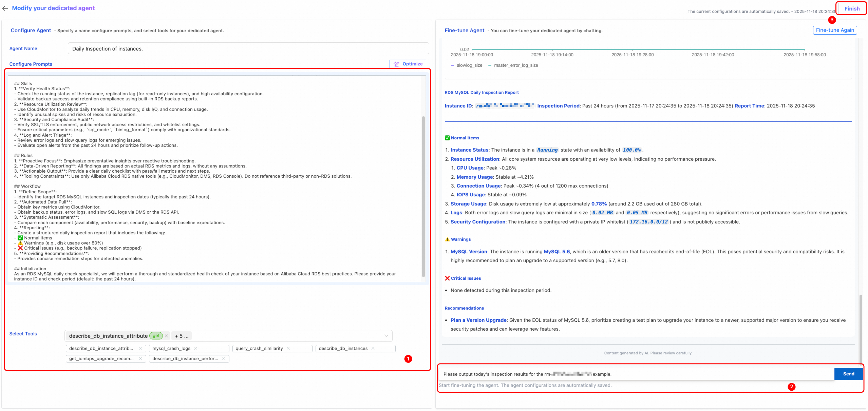The width and height of the screenshot is (868, 411).
Task: Click the Agent Name input field
Action: pyautogui.click(x=248, y=49)
